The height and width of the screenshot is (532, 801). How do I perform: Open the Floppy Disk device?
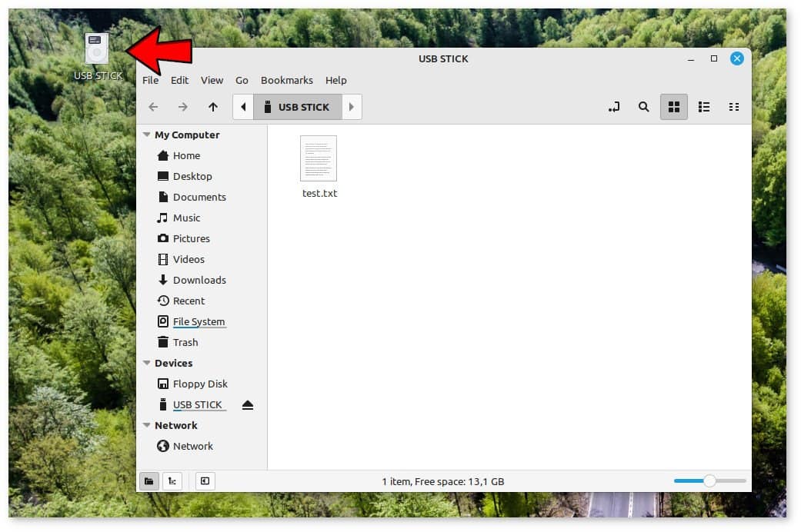click(199, 384)
